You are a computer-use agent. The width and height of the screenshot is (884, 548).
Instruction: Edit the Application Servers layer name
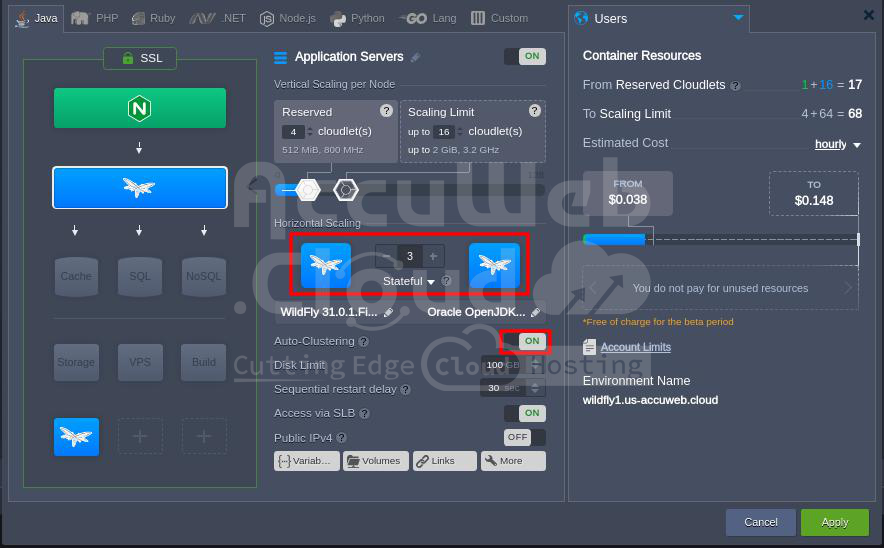click(416, 58)
